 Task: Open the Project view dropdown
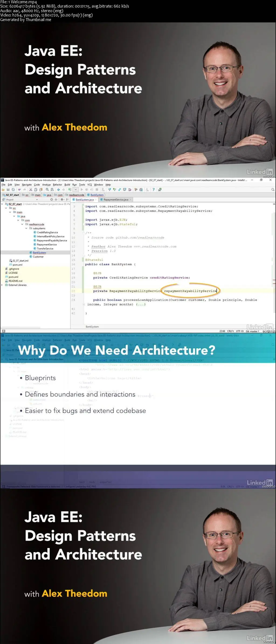click(37, 199)
